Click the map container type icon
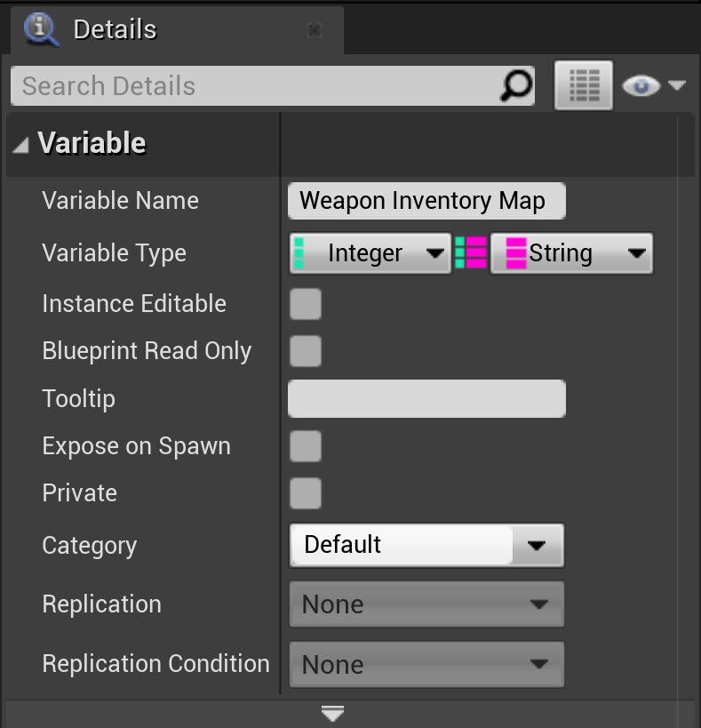The height and width of the screenshot is (728, 701). coord(471,253)
